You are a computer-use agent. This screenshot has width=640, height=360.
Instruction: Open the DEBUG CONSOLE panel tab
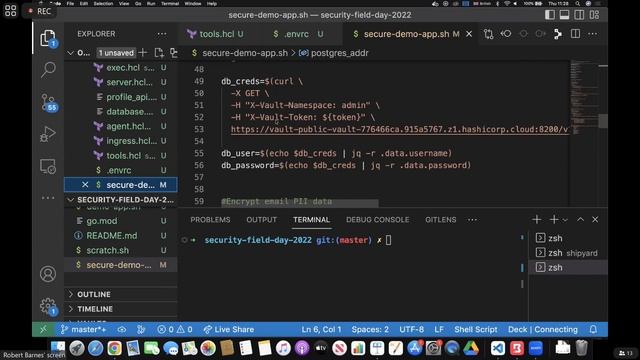point(378,220)
